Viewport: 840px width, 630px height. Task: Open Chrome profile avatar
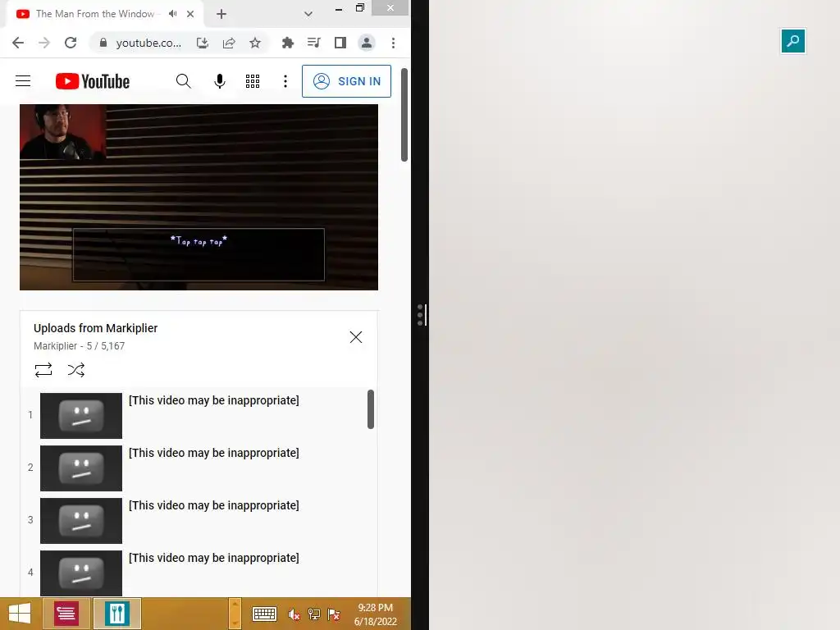[x=367, y=43]
